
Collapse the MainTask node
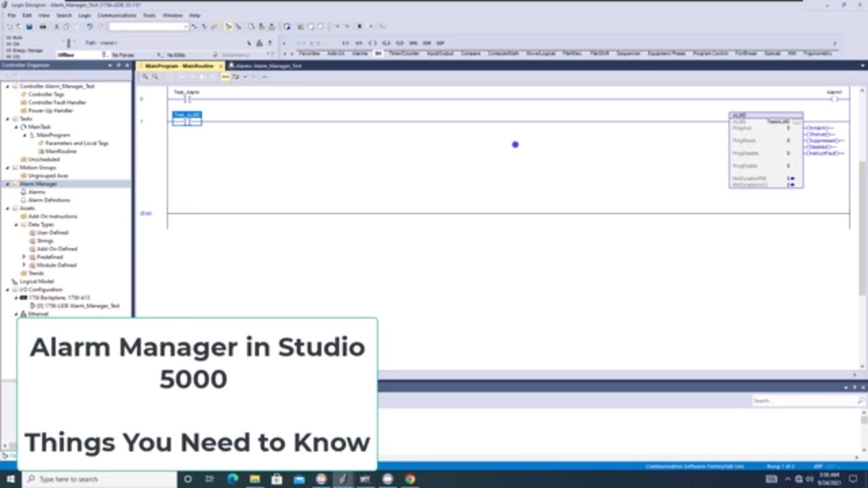16,127
